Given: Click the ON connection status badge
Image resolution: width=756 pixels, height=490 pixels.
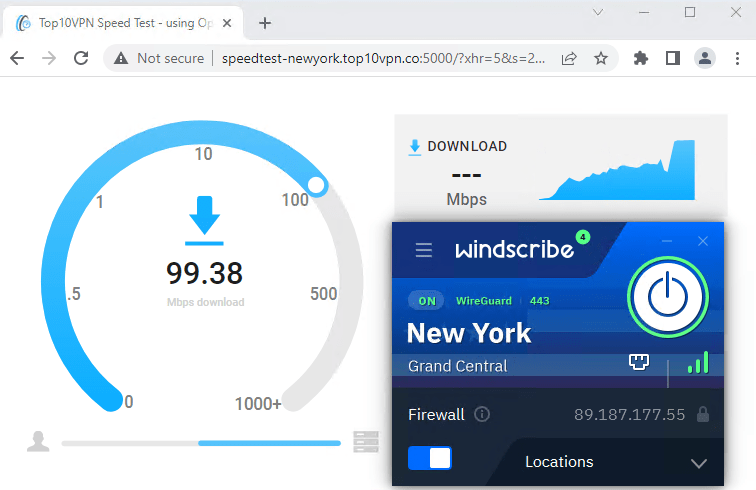Looking at the screenshot, I should pyautogui.click(x=427, y=301).
